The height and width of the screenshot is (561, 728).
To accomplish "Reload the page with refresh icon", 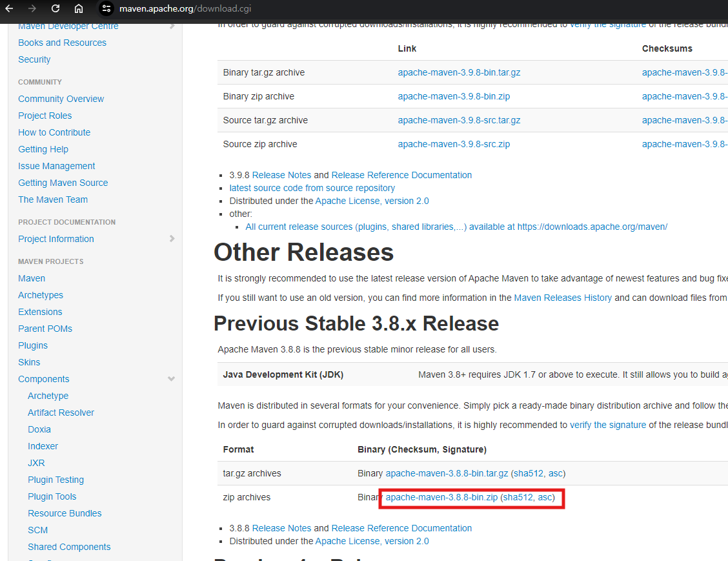I will tap(56, 8).
